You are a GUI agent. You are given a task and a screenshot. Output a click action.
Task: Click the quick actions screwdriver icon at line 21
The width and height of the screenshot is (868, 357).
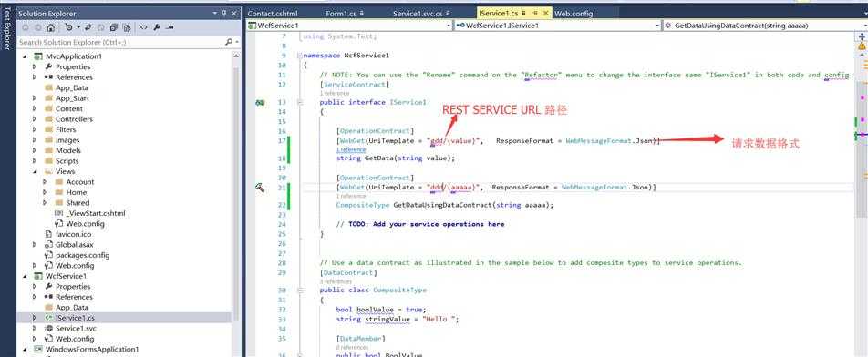tap(260, 188)
